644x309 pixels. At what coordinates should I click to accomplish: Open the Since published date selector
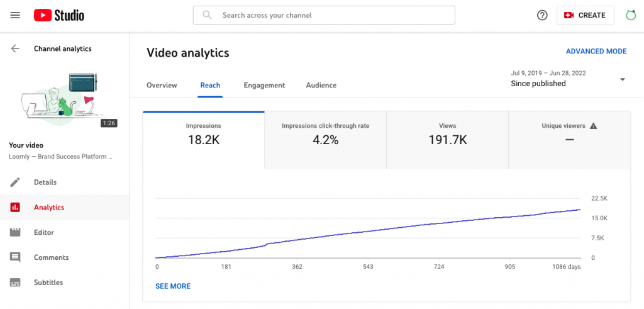point(569,79)
